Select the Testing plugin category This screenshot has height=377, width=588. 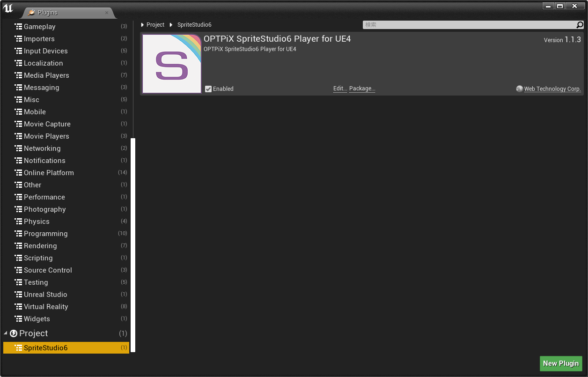[66, 282]
